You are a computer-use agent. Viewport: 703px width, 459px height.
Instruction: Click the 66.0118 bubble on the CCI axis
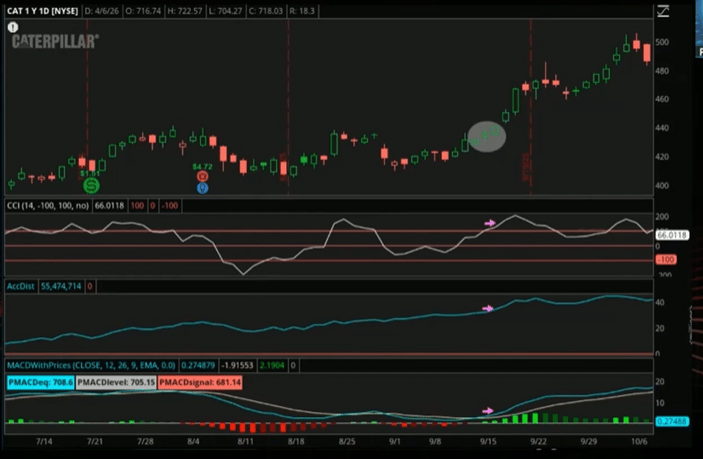[672, 235]
